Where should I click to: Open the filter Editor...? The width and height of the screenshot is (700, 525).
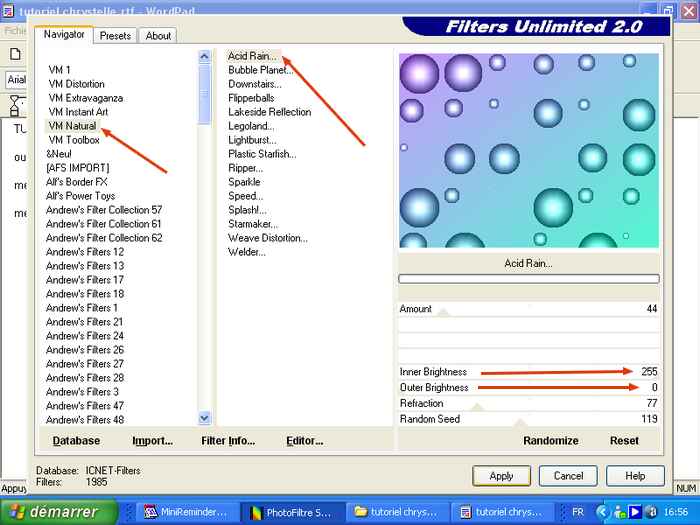point(305,441)
